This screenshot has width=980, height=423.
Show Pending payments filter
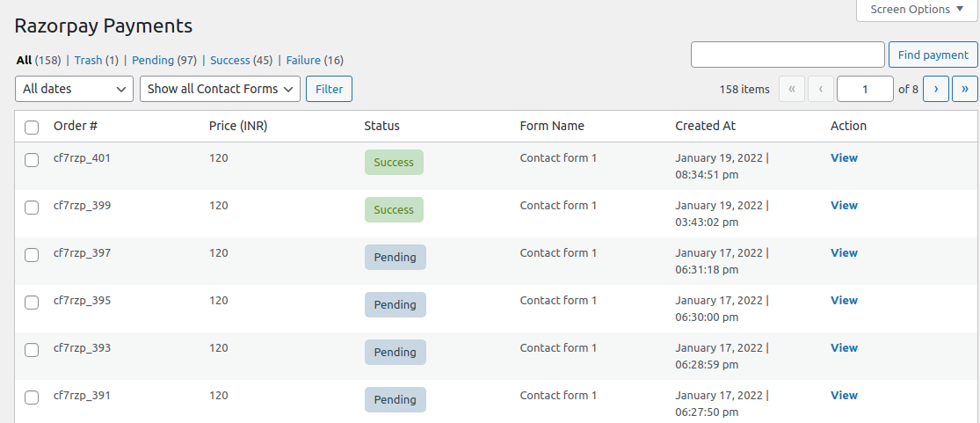click(153, 60)
